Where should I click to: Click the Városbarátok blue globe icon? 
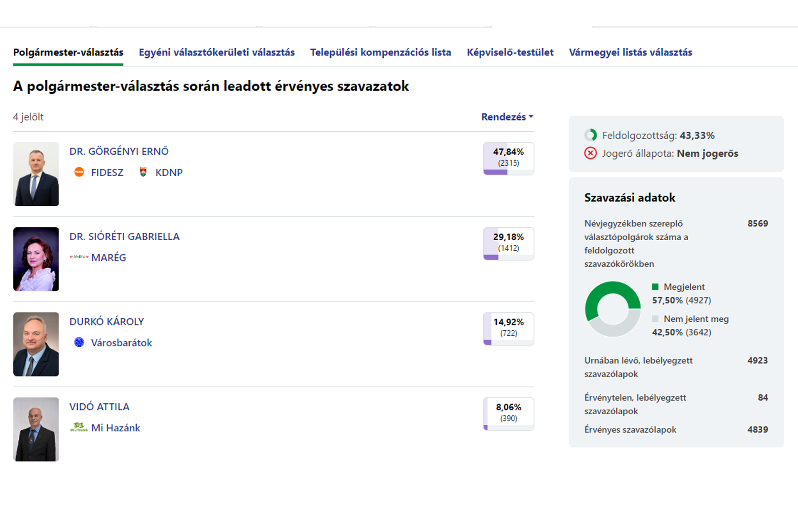pos(79,342)
